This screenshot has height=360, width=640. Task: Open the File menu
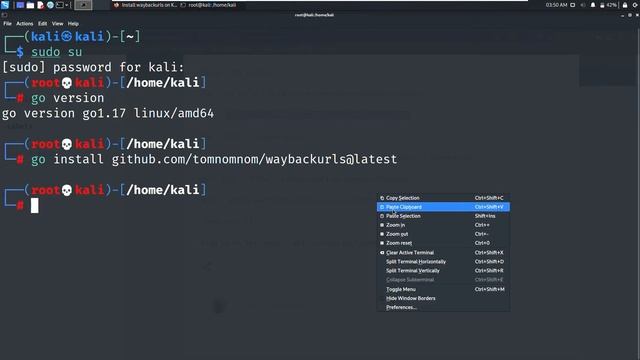(x=7, y=24)
